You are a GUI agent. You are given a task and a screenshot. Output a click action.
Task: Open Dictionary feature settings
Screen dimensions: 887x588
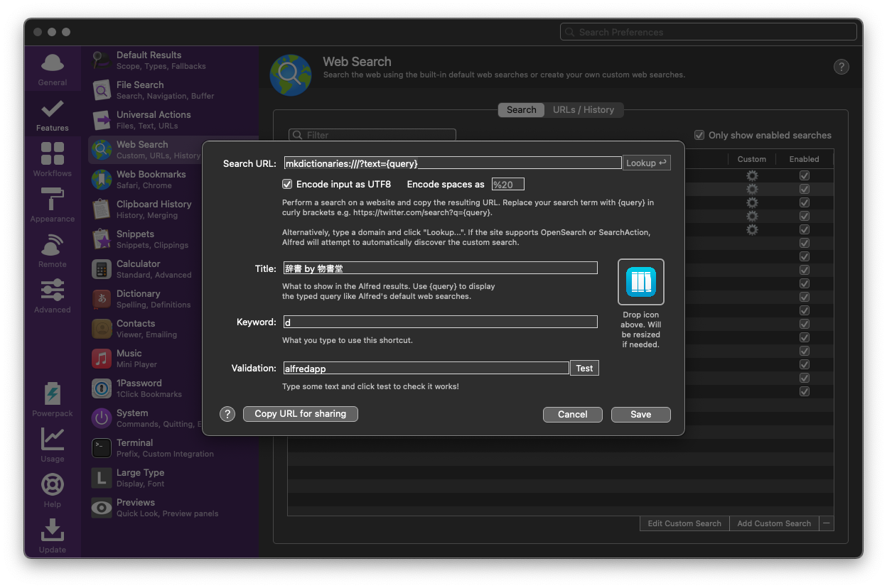(145, 299)
